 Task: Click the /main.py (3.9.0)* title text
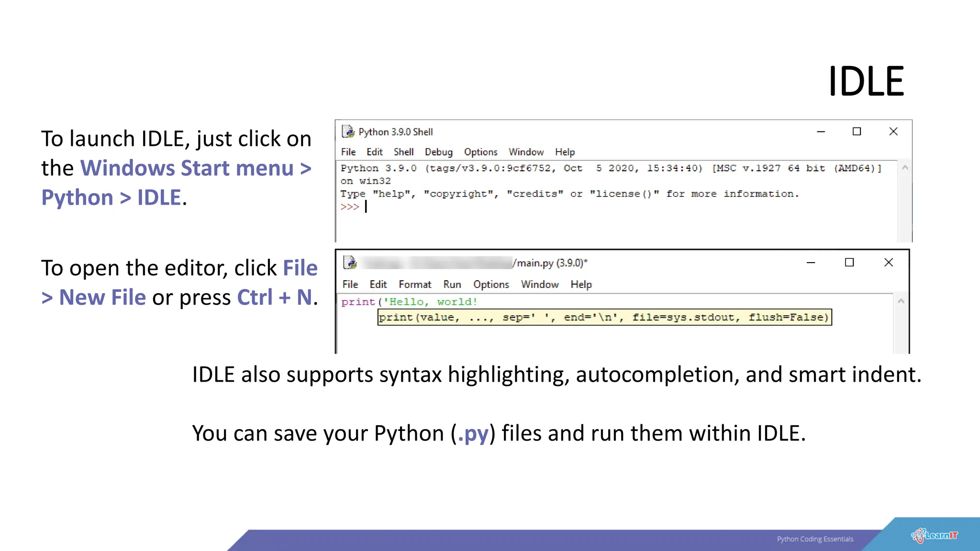point(550,263)
